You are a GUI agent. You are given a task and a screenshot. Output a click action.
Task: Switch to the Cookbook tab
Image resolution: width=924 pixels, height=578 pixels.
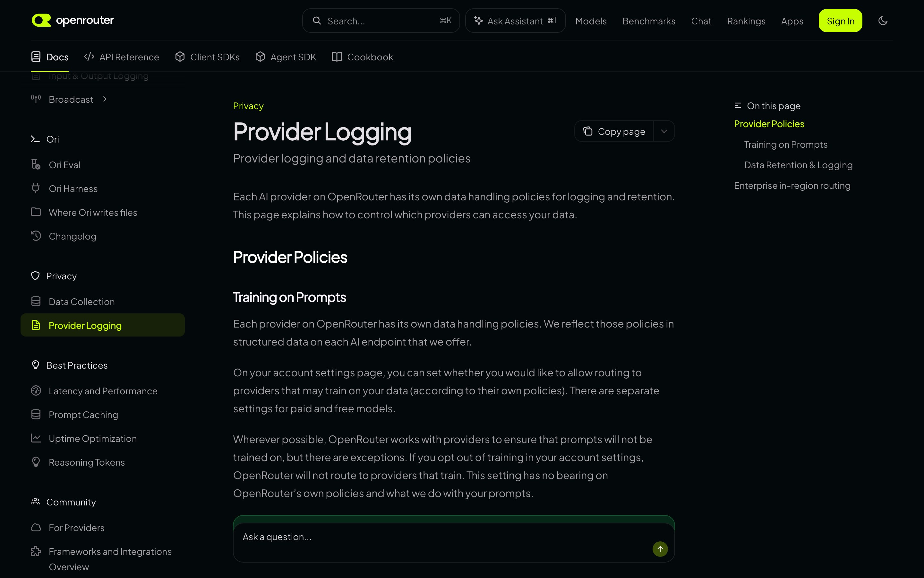(362, 57)
